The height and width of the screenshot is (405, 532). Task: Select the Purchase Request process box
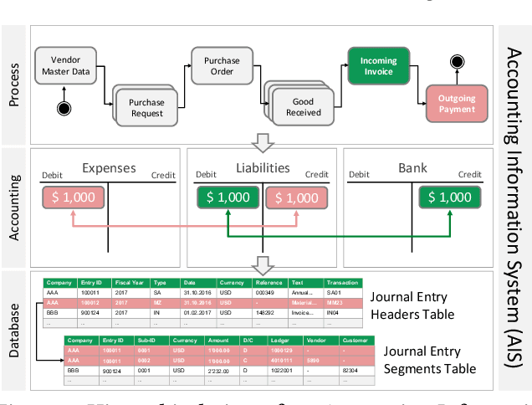click(147, 108)
